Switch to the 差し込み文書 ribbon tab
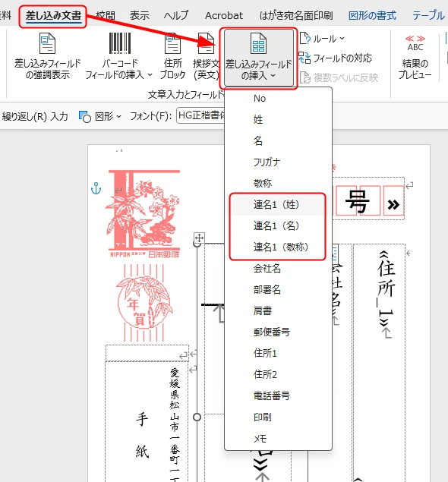This screenshot has height=482, width=448. click(x=53, y=15)
